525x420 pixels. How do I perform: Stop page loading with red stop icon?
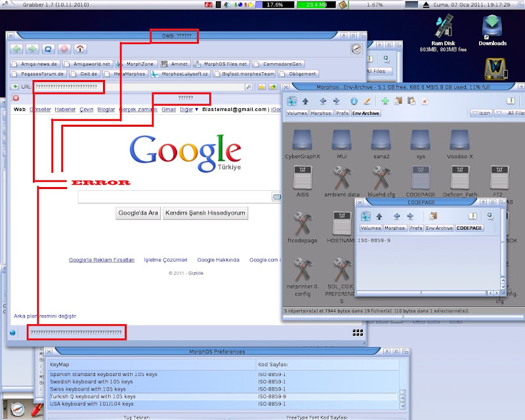coord(64,49)
